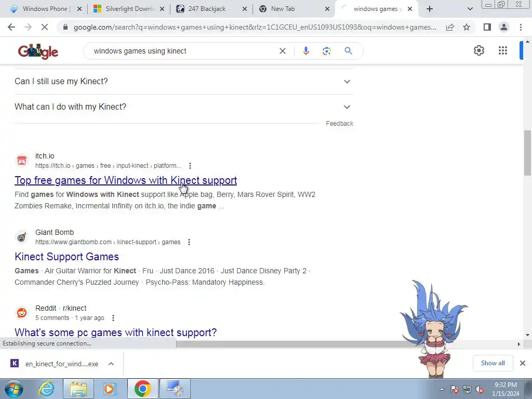Switch to the 247 Blackjack tab

(x=211, y=9)
